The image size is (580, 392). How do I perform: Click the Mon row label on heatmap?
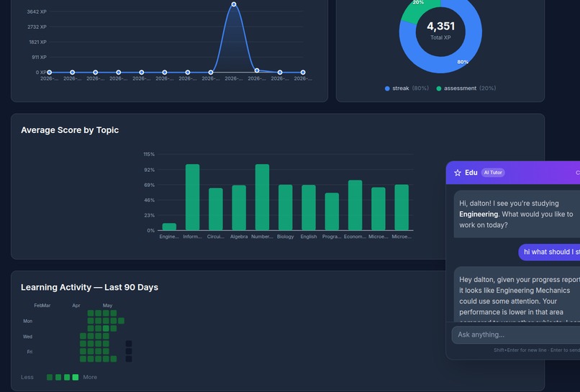28,321
